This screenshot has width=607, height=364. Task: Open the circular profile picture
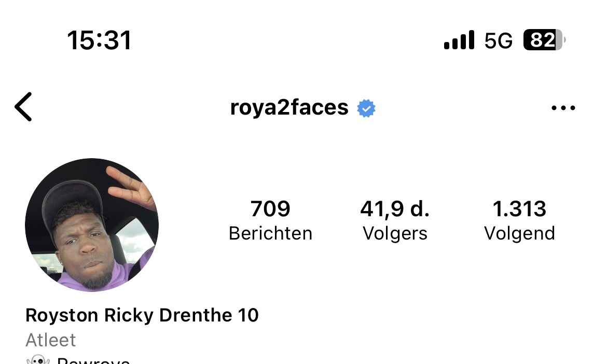(92, 225)
